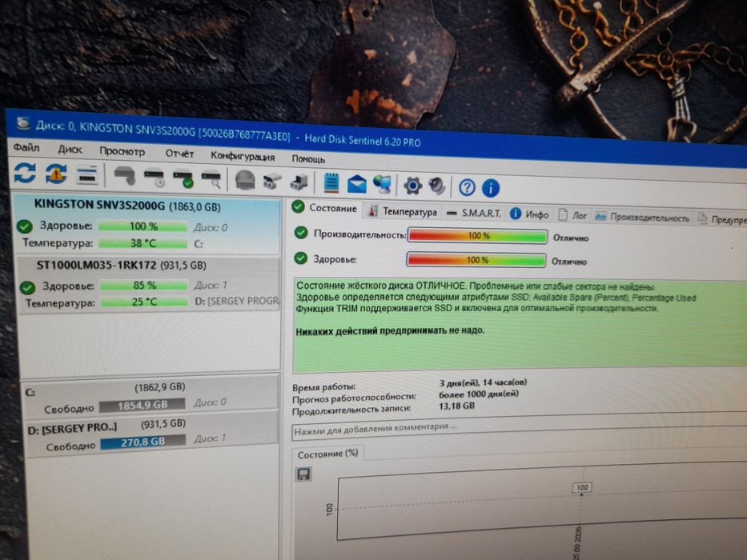Click the disk acoustic test icon
The width and height of the screenshot is (747, 560).
click(x=125, y=176)
